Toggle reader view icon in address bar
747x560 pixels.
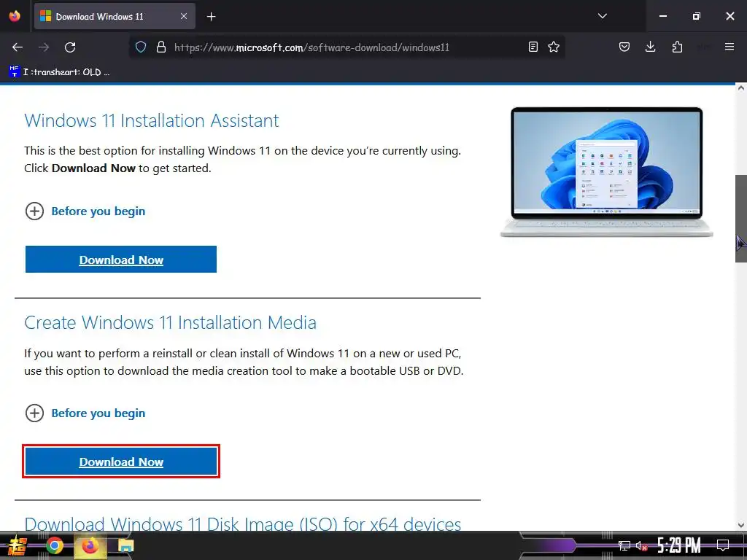(x=533, y=47)
